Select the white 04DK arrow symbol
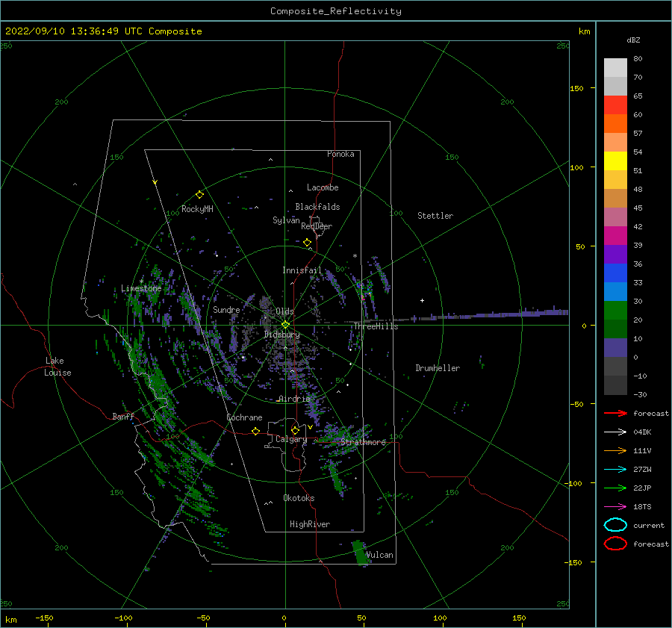672x628 pixels. (615, 432)
